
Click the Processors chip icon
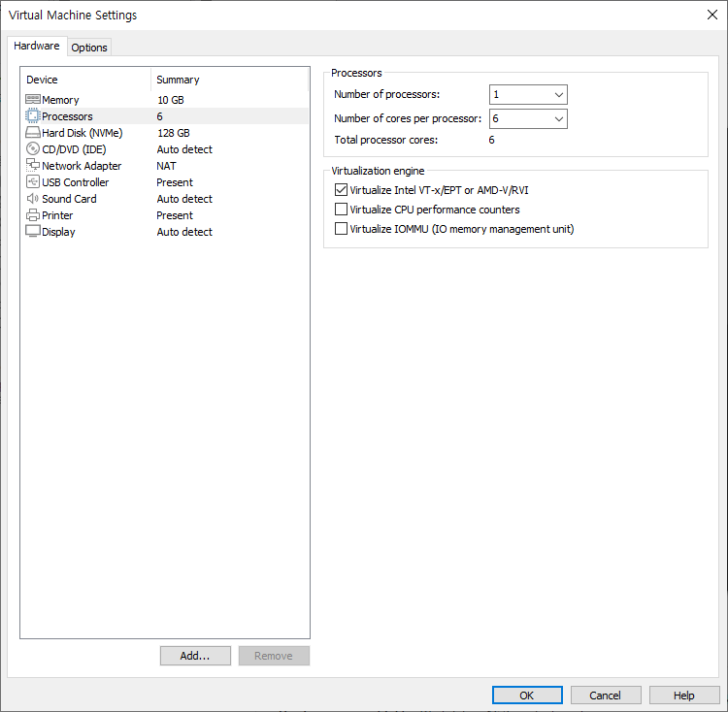tap(32, 116)
